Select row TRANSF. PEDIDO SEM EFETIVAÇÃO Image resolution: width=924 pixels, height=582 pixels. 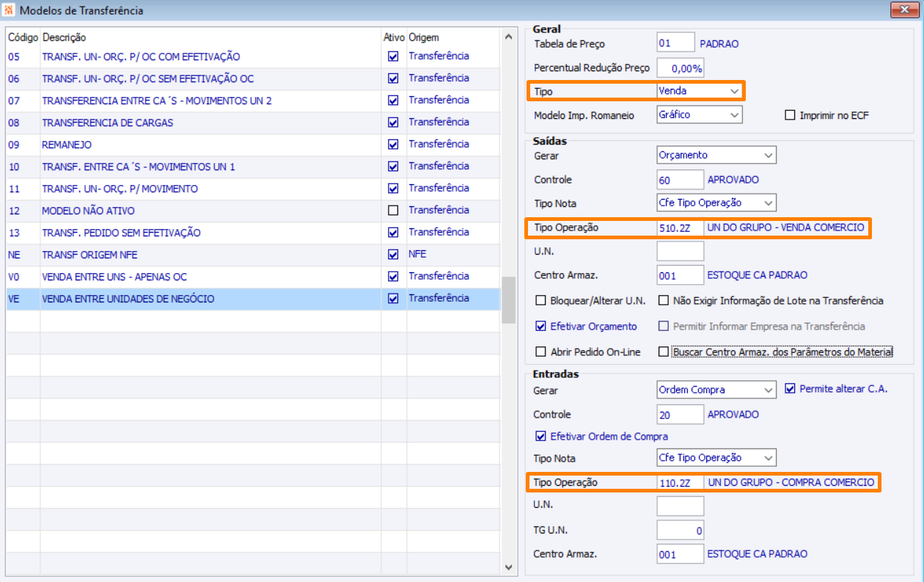[253, 233]
